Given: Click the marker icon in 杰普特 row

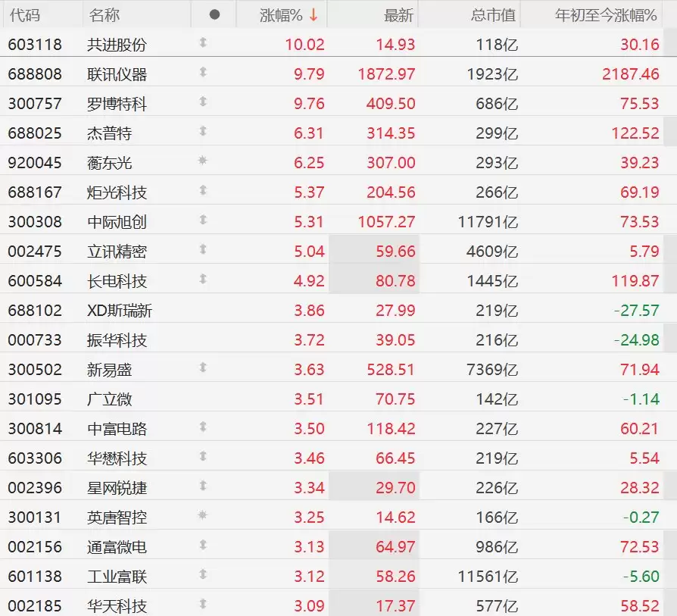Looking at the screenshot, I should (x=203, y=131).
